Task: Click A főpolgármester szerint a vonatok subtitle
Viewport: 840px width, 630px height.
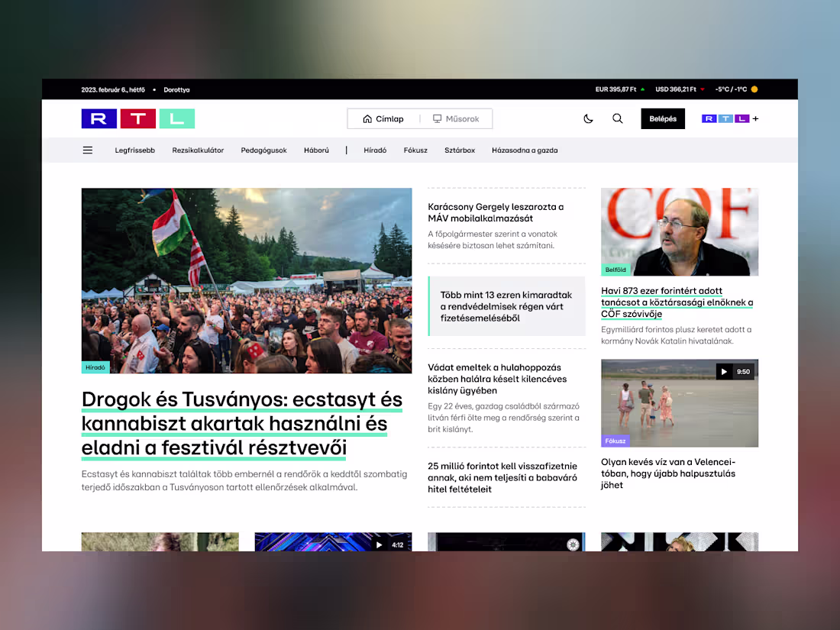Action: click(493, 240)
